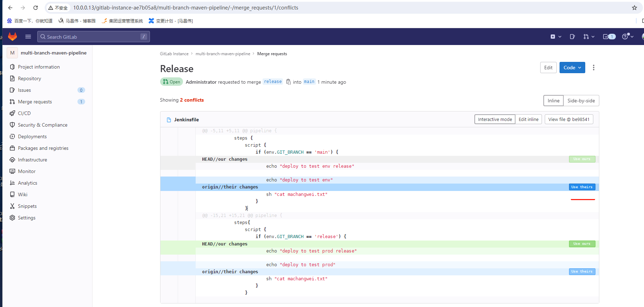Click inside the Search GitLab field

94,37
